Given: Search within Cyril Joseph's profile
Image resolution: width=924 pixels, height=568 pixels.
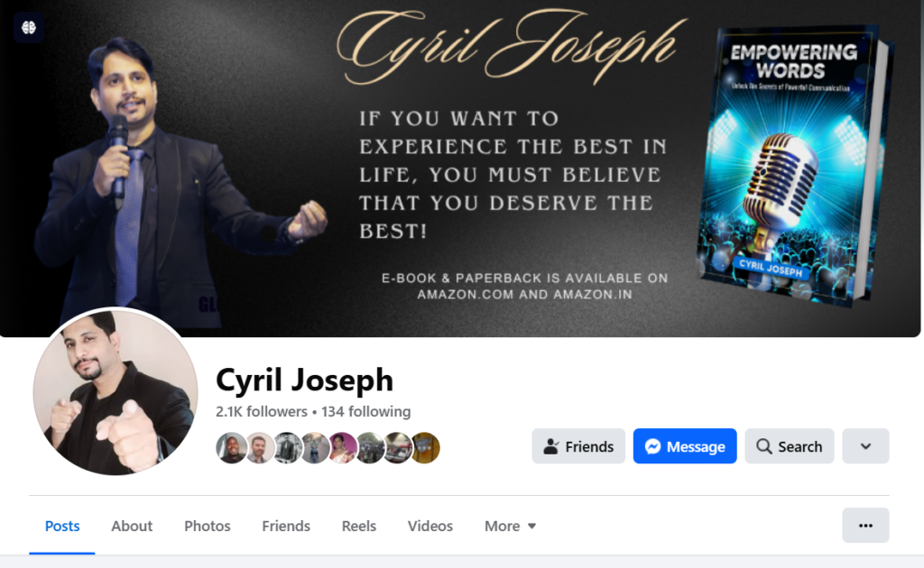Looking at the screenshot, I should click(789, 446).
